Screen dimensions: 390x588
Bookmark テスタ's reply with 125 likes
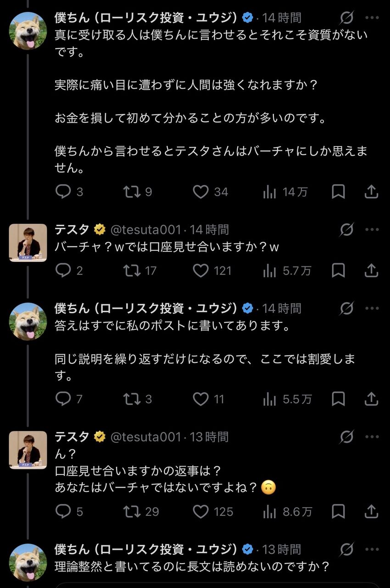[x=338, y=511]
